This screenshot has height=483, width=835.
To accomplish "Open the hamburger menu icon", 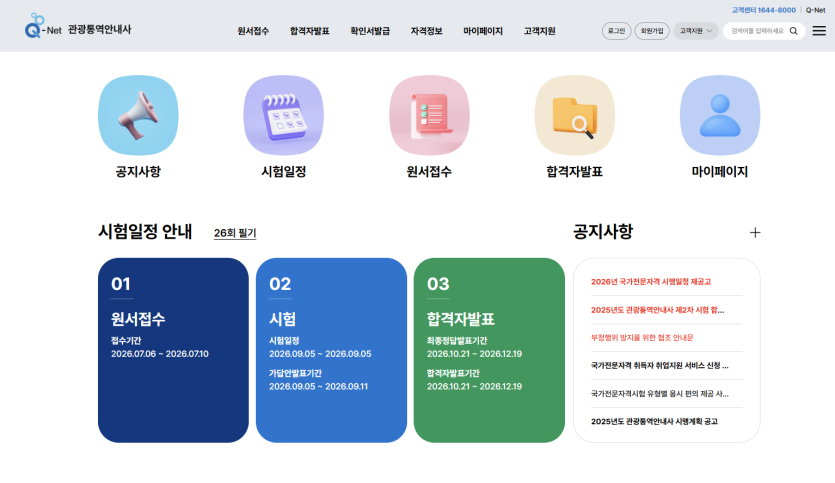I will click(819, 31).
